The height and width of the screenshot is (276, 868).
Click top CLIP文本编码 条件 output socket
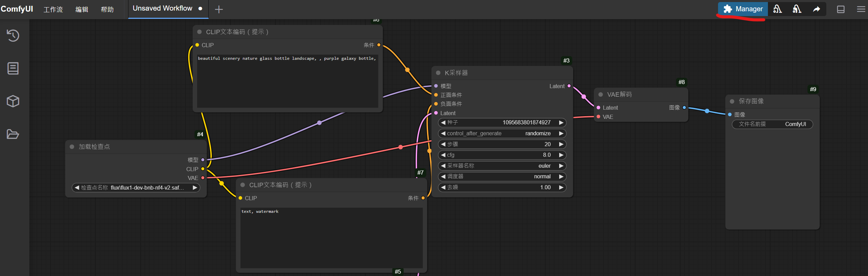coord(379,45)
